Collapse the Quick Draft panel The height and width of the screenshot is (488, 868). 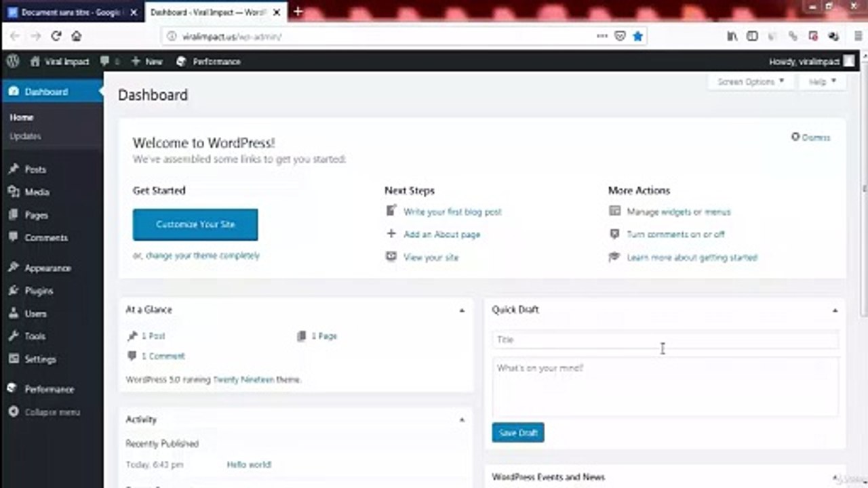pyautogui.click(x=835, y=310)
